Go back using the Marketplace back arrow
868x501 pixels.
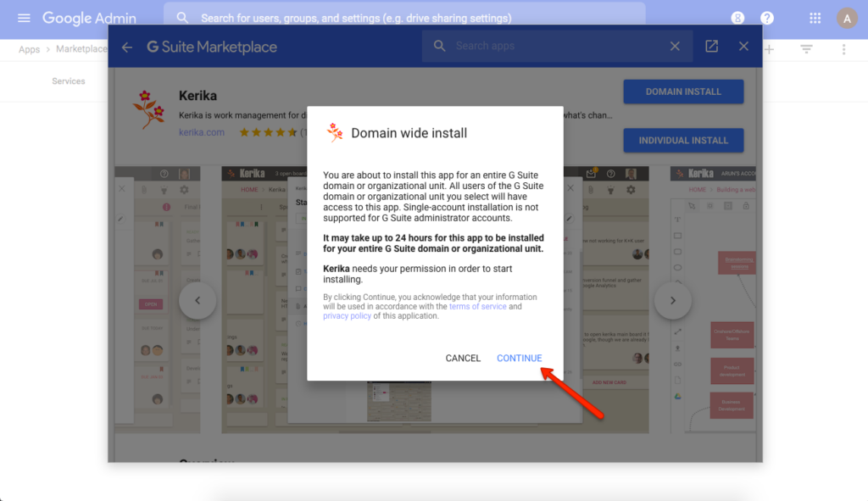pyautogui.click(x=127, y=47)
